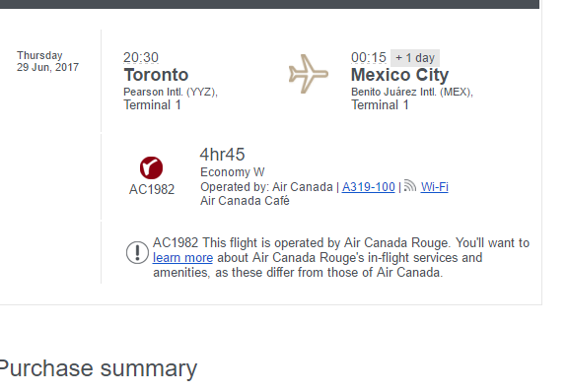
Task: Click the Wi-Fi signal icon
Action: tap(410, 186)
